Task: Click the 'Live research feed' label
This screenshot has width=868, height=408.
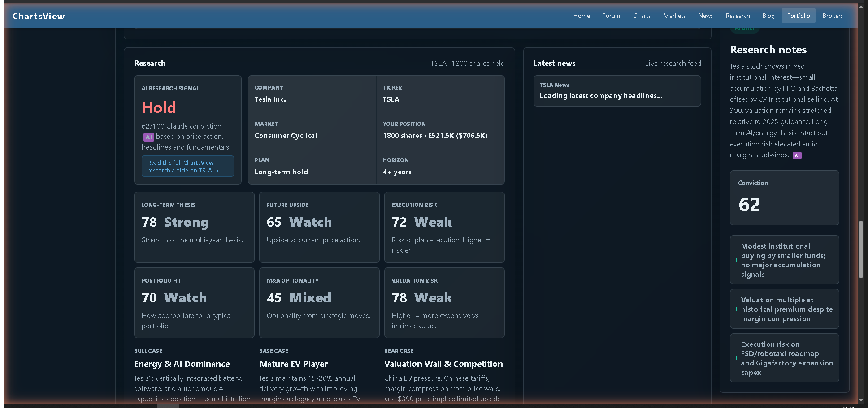Action: 673,64
